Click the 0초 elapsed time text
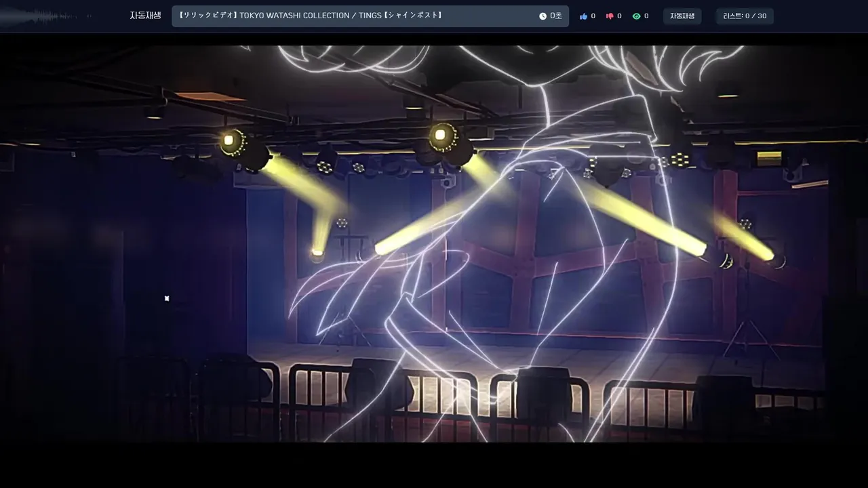The width and height of the screenshot is (868, 488). (555, 16)
